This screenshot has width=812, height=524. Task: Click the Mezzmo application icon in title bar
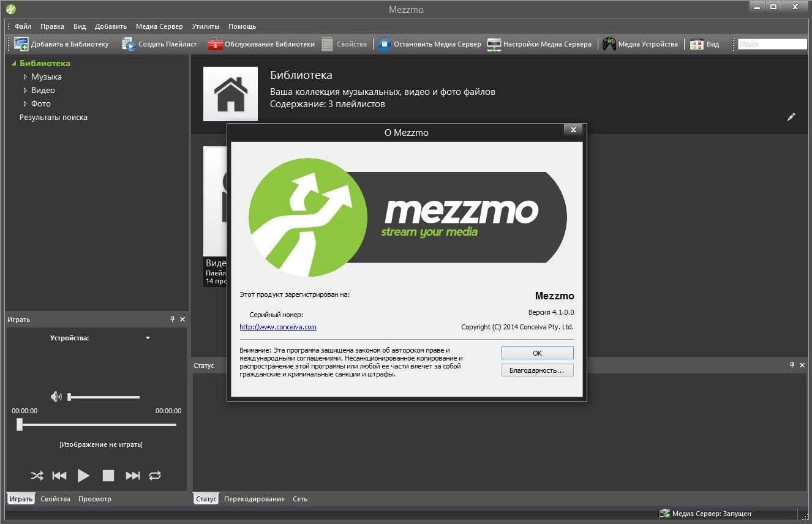coord(10,9)
